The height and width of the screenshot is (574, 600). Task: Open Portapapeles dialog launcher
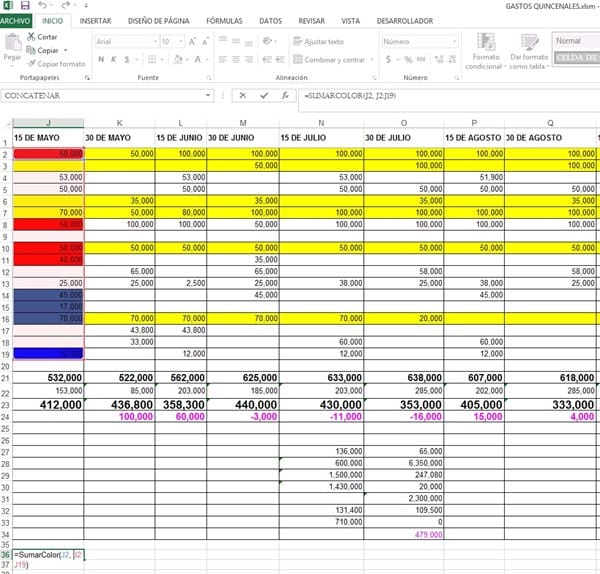(x=87, y=78)
